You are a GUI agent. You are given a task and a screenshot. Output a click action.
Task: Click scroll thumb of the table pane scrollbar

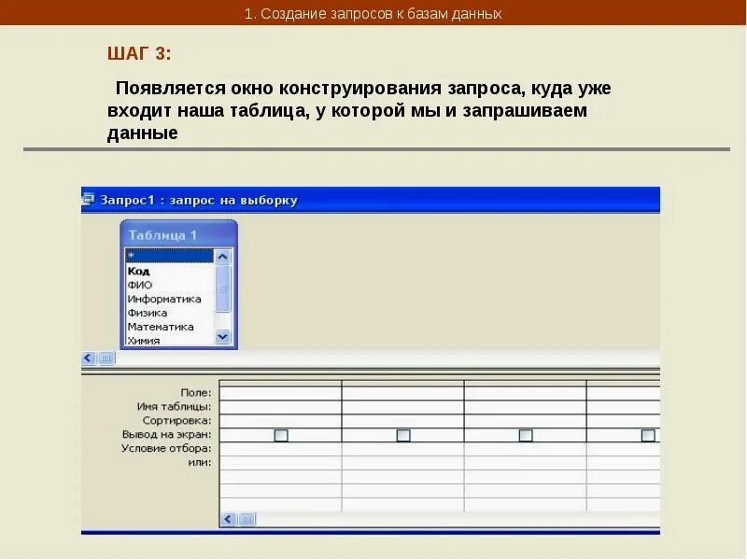tap(106, 358)
